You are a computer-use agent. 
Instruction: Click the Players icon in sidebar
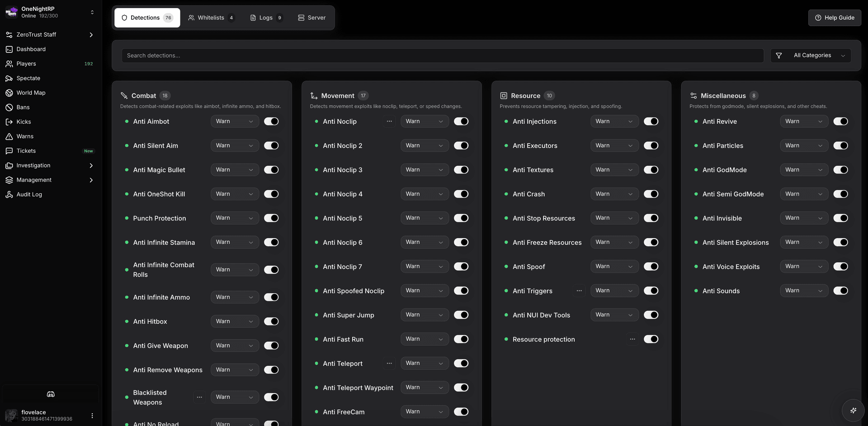[9, 64]
